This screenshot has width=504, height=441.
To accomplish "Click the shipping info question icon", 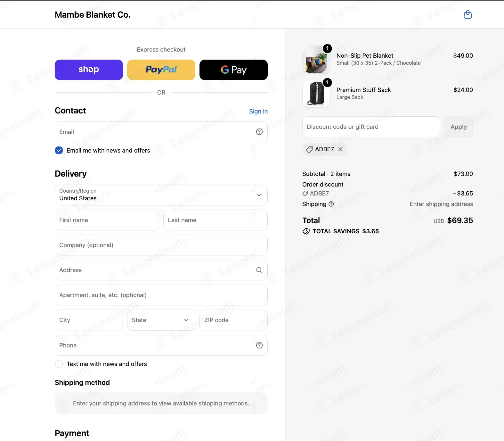I will [331, 204].
